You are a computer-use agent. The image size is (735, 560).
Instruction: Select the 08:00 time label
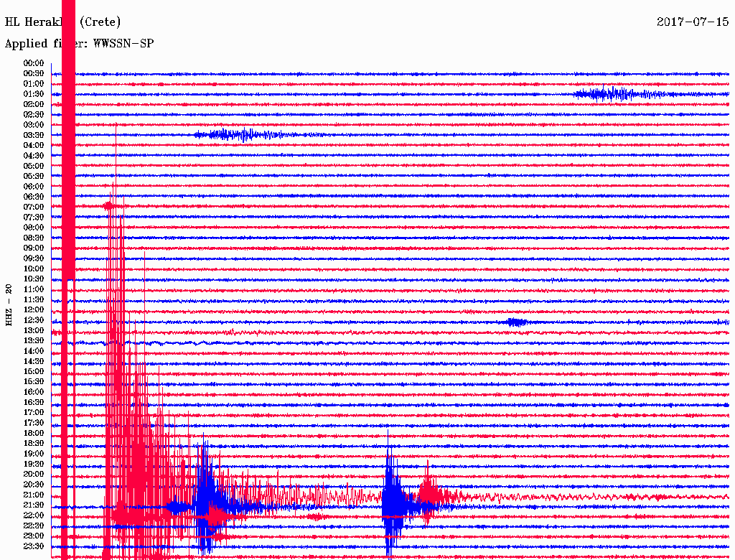(x=33, y=228)
